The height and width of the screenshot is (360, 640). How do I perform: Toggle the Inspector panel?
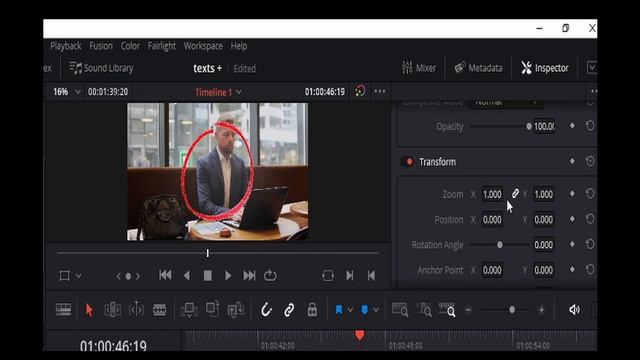[x=544, y=68]
